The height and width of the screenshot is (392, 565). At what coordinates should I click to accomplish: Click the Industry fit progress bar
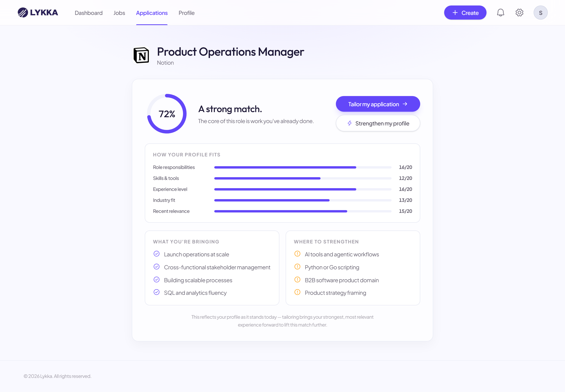[x=303, y=201]
